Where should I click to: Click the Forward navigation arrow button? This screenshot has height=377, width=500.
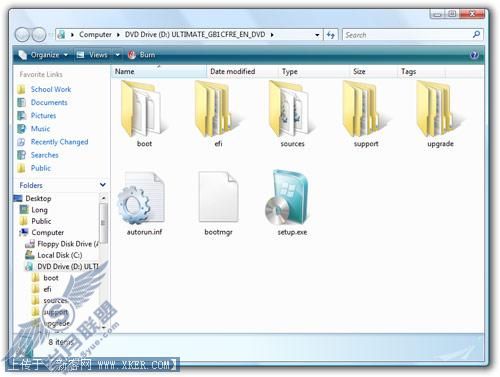pos(39,35)
